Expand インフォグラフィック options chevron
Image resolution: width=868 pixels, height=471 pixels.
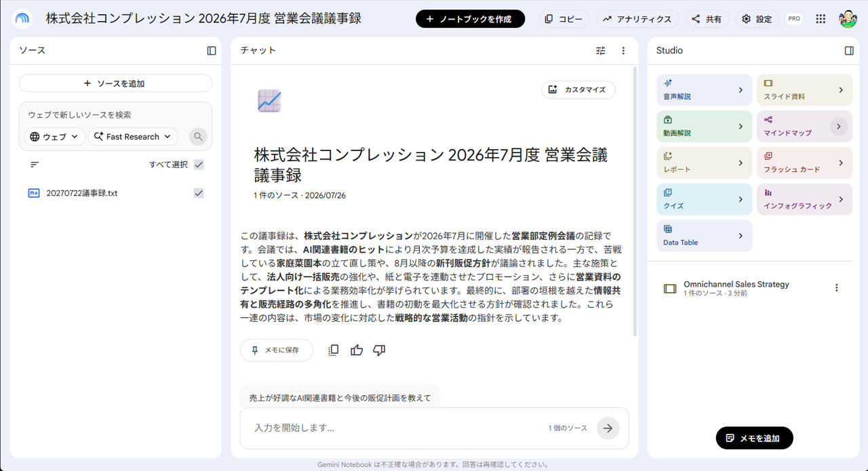pos(841,199)
